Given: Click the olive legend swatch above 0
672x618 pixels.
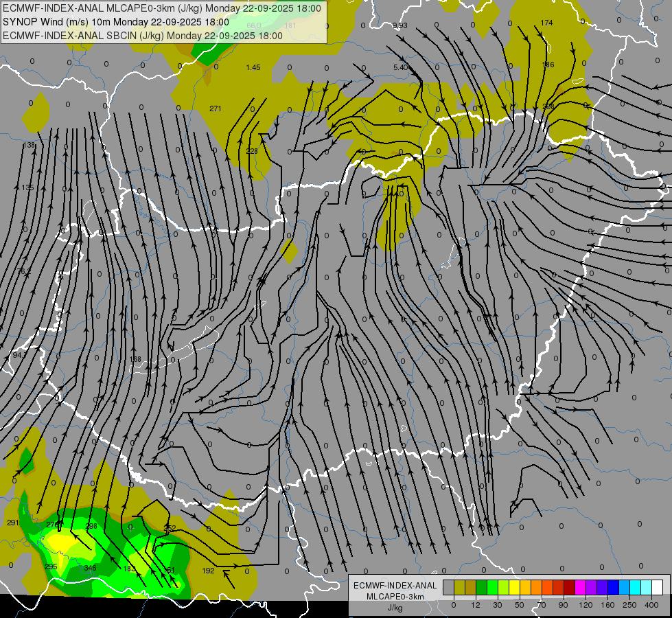Looking at the screenshot, I should pos(459,587).
